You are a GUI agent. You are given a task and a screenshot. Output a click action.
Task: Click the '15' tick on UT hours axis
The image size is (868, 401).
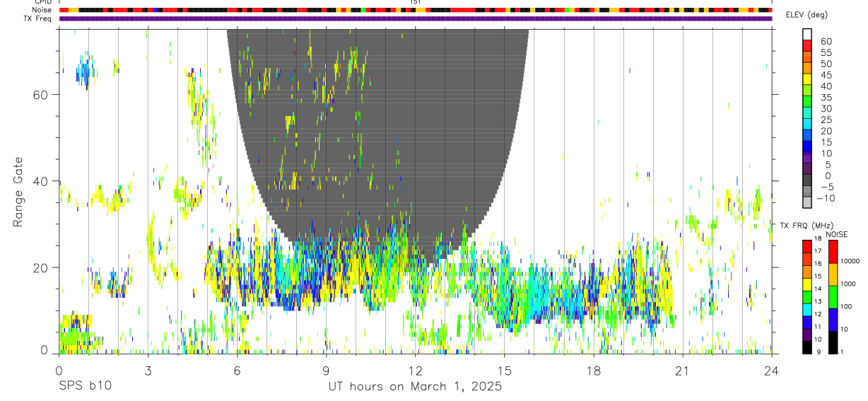pyautogui.click(x=505, y=369)
